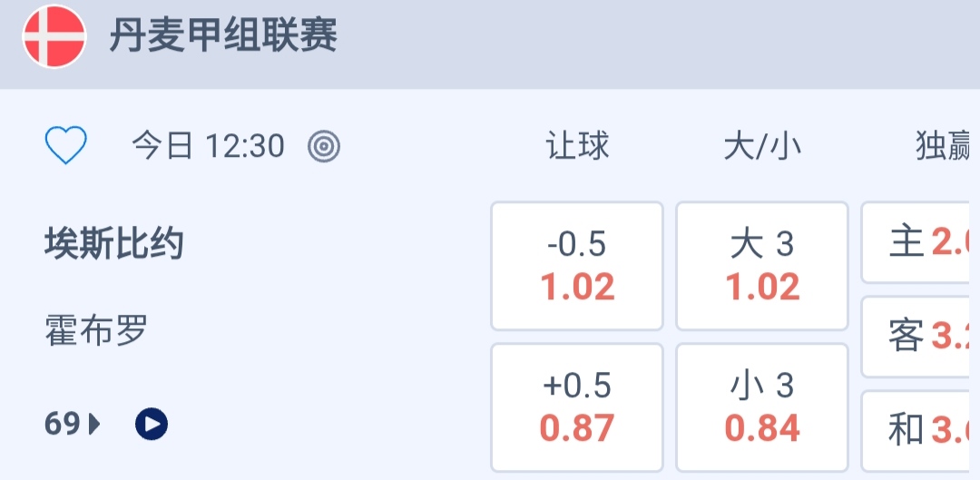Tap the target icon beside 12:30
This screenshot has width=980, height=480.
324,145
